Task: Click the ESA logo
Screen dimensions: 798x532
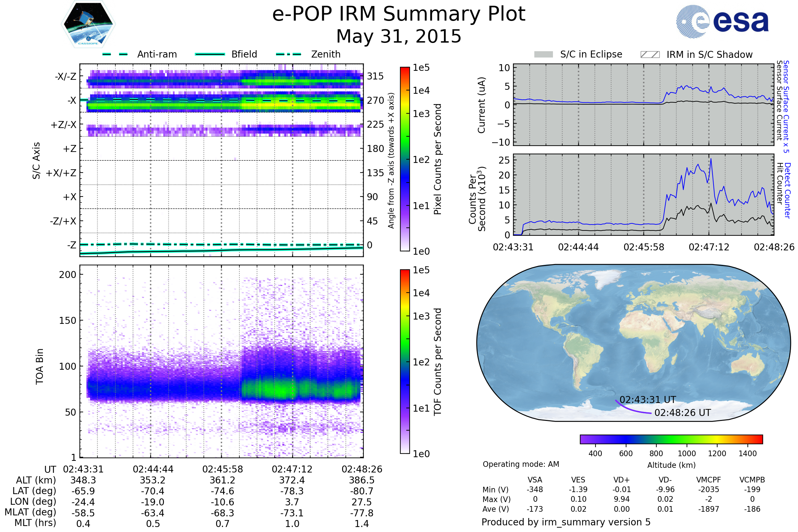Action: click(x=722, y=21)
